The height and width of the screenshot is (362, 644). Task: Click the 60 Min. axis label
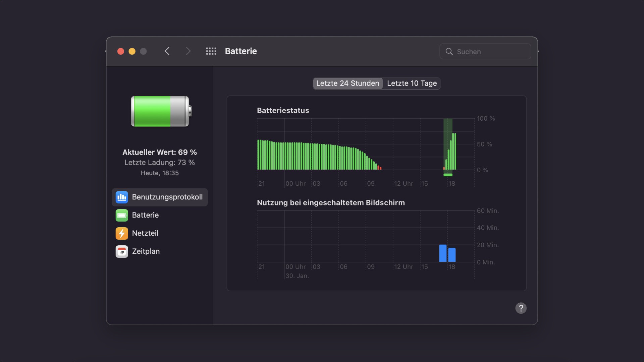[488, 211]
